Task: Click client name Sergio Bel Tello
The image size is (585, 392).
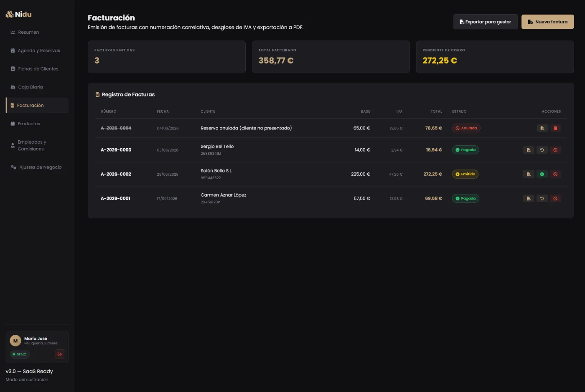Action: click(x=217, y=147)
